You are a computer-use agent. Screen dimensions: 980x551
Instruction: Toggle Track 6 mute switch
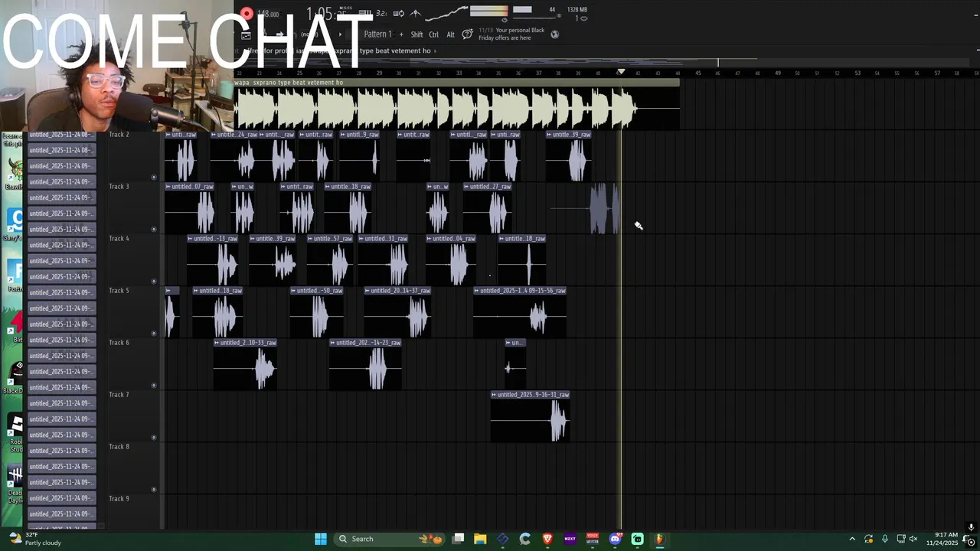click(154, 386)
